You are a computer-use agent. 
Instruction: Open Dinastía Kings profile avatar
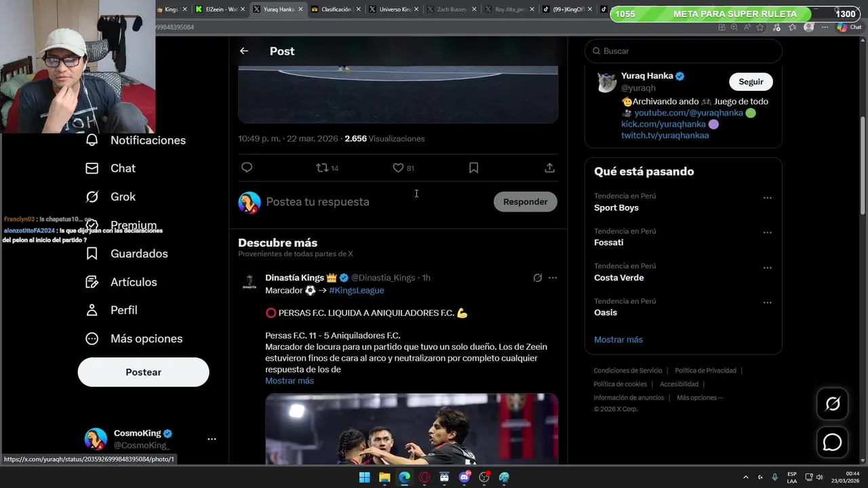pos(250,282)
